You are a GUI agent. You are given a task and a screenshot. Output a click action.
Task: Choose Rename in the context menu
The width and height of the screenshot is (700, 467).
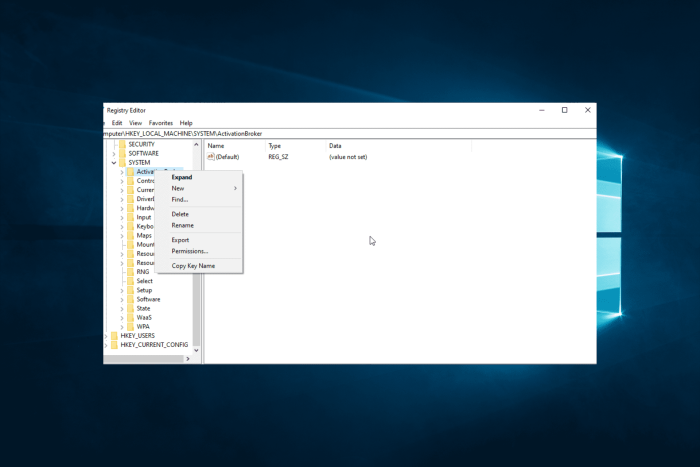(199, 225)
